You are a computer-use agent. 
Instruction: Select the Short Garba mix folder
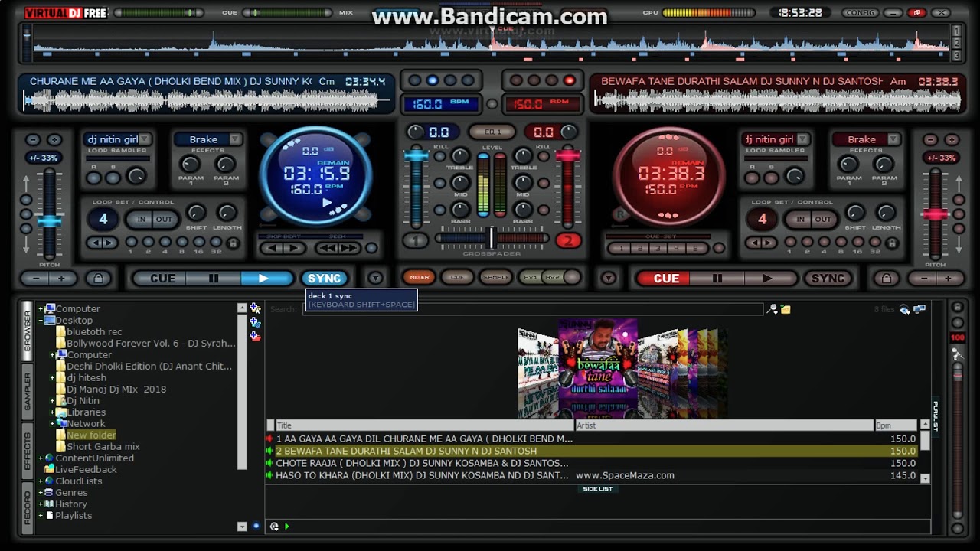(x=103, y=447)
